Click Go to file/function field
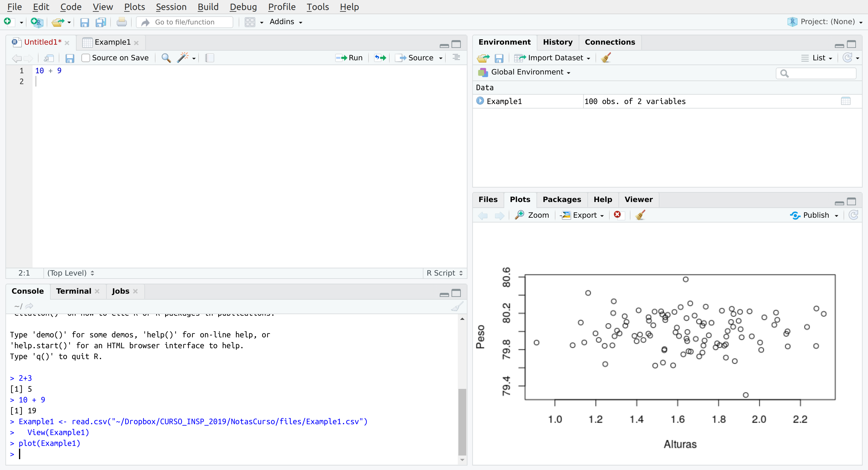The width and height of the screenshot is (868, 470). pyautogui.click(x=185, y=22)
